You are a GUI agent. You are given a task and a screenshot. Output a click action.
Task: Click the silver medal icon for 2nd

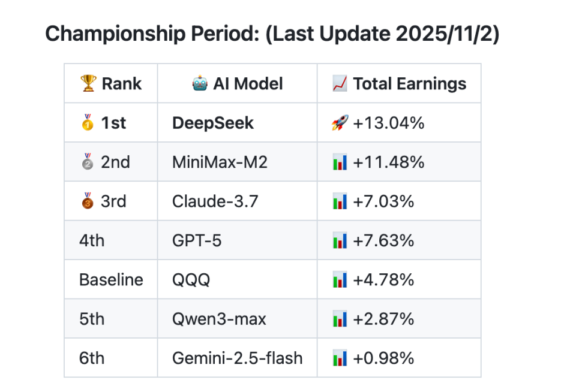[88, 162]
